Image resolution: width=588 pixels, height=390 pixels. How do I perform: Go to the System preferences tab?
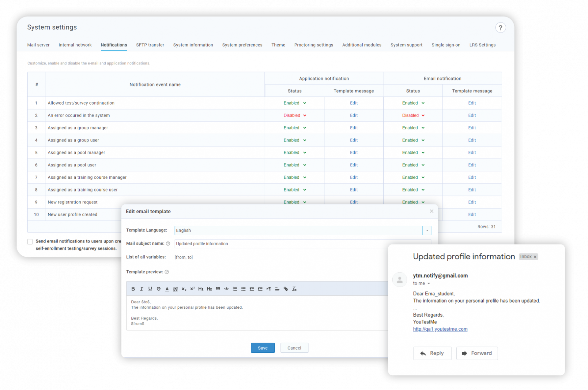point(242,45)
